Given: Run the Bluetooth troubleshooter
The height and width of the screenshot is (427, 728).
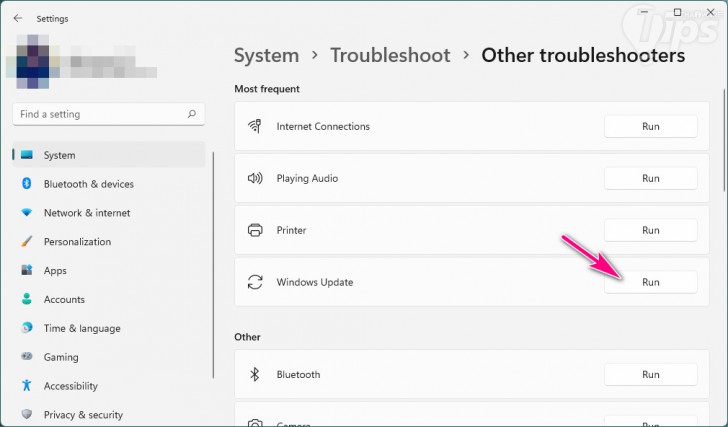Looking at the screenshot, I should tap(650, 375).
